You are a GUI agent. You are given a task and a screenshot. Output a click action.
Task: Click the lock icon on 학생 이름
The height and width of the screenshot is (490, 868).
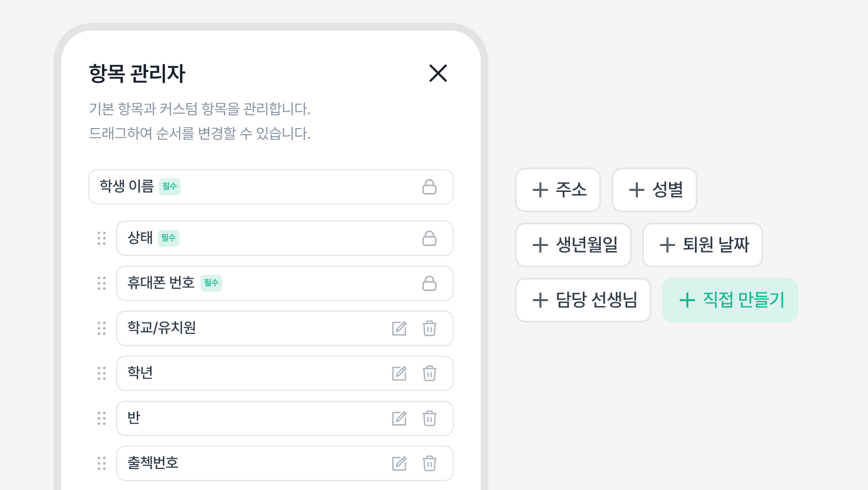(429, 187)
